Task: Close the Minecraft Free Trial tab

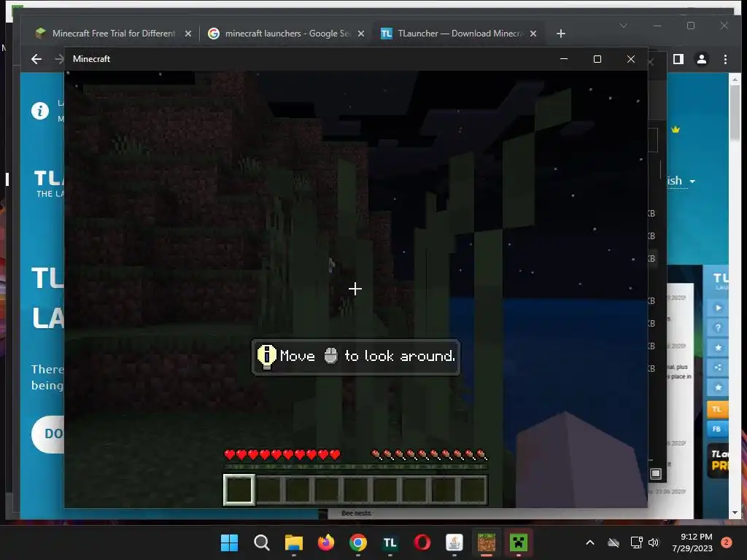Action: point(188,34)
